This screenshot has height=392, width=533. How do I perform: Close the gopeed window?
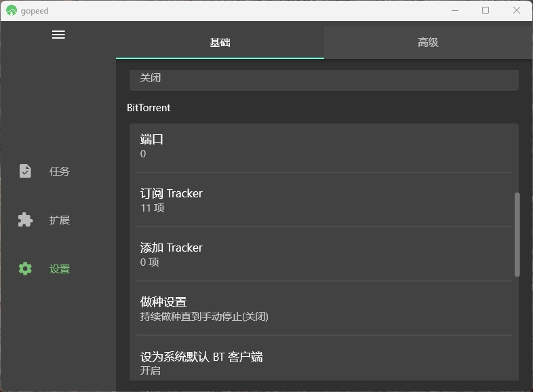coord(517,11)
